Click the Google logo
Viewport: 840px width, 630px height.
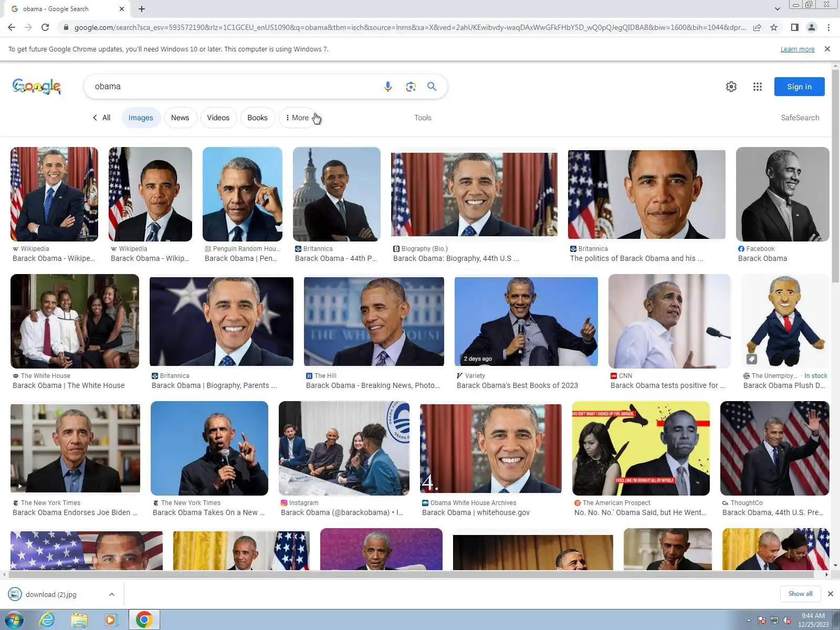coord(37,87)
